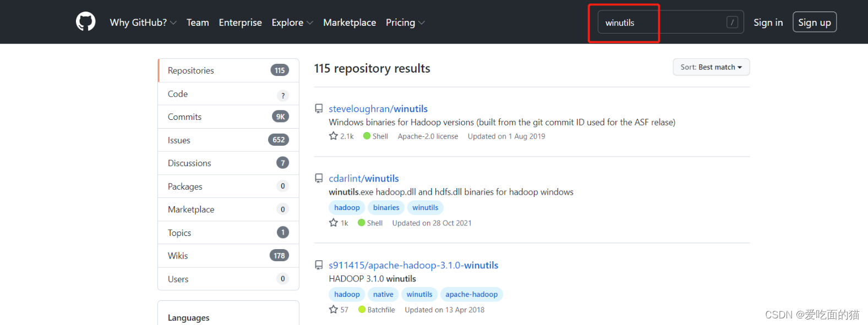Click the 2.1k star icon
This screenshot has width=868, height=325.
[333, 136]
